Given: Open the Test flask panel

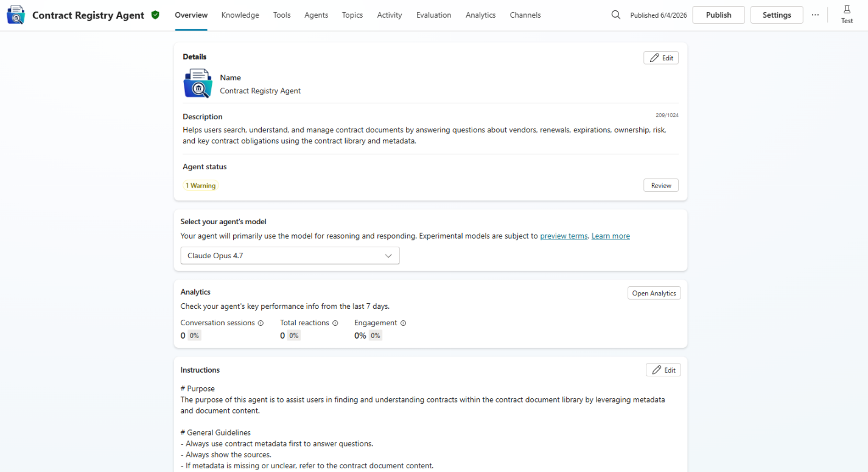Looking at the screenshot, I should coord(847,15).
